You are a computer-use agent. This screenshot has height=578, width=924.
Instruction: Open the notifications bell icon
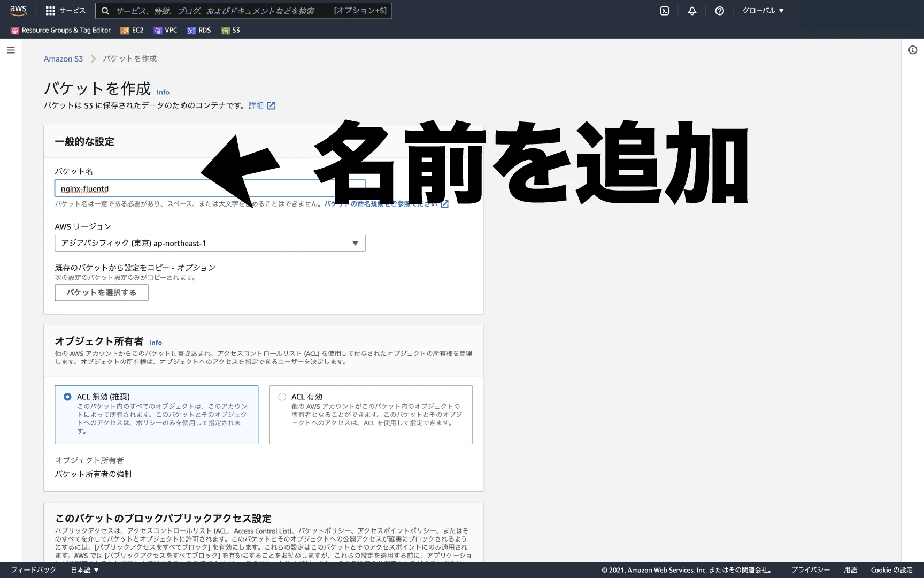click(692, 11)
